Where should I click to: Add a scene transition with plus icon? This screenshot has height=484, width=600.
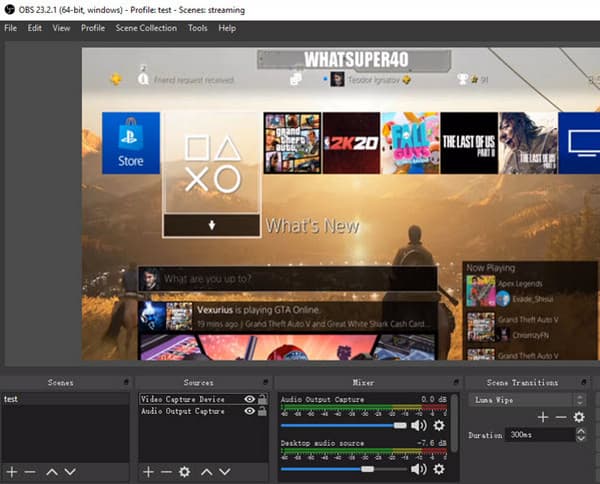(x=543, y=417)
